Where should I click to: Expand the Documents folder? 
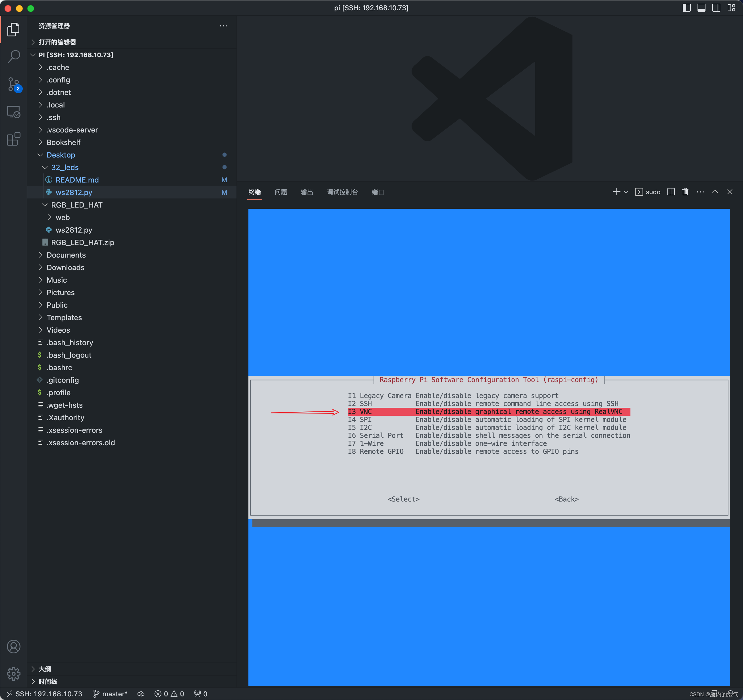coord(66,255)
